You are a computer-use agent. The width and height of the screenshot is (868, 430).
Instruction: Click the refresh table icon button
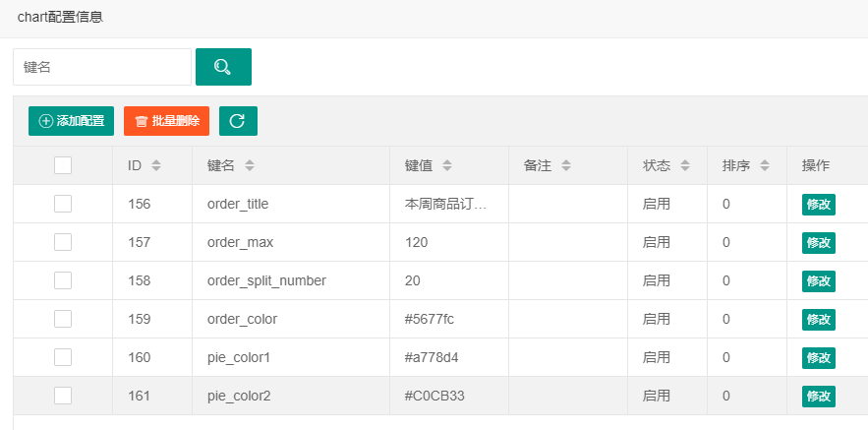click(238, 121)
